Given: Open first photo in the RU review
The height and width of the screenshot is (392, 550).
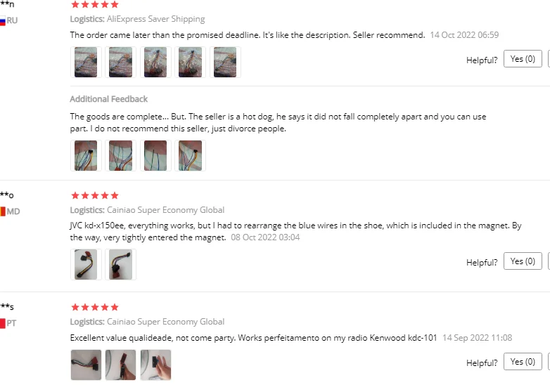Looking at the screenshot, I should tap(86, 62).
